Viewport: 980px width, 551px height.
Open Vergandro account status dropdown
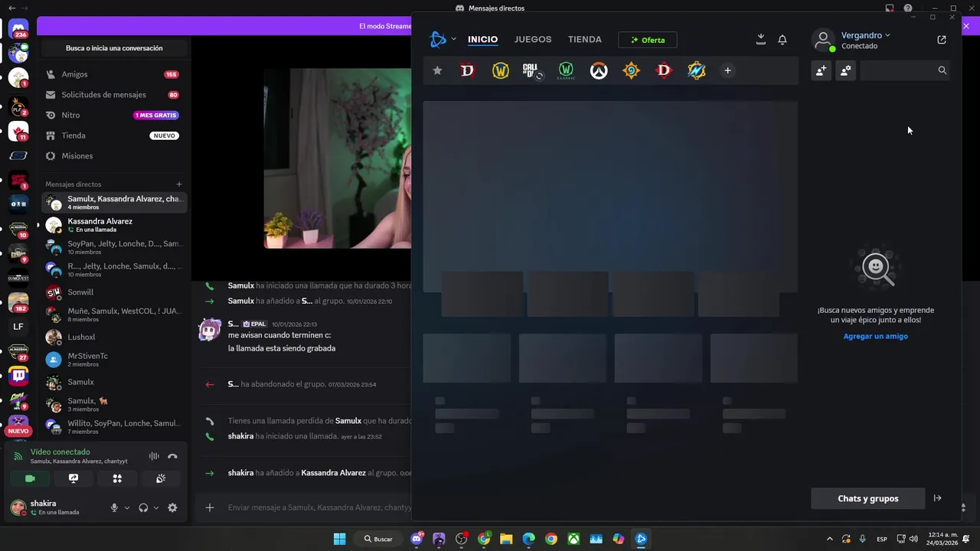coord(866,35)
